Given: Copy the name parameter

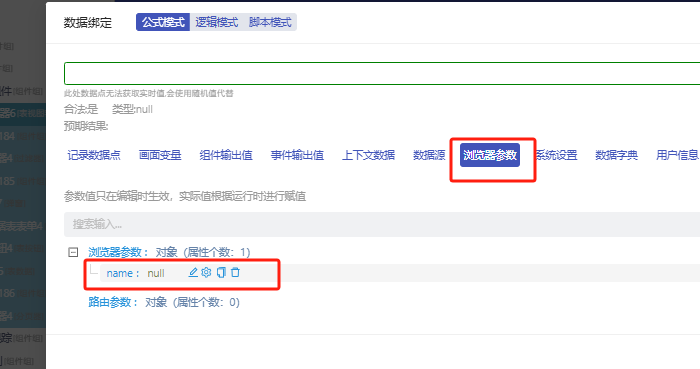Looking at the screenshot, I should 221,272.
